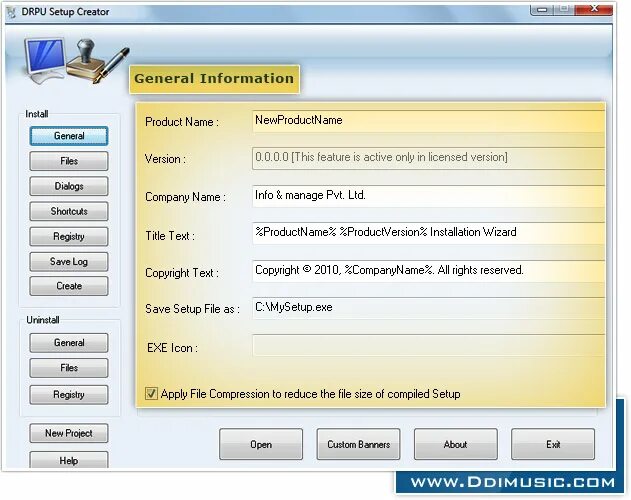
Task: Close the DRPU Setup Creator window
Action: (x=594, y=9)
